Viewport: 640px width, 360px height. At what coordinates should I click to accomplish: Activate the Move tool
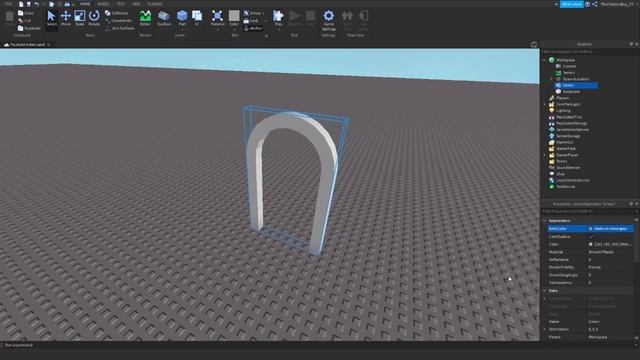66,19
